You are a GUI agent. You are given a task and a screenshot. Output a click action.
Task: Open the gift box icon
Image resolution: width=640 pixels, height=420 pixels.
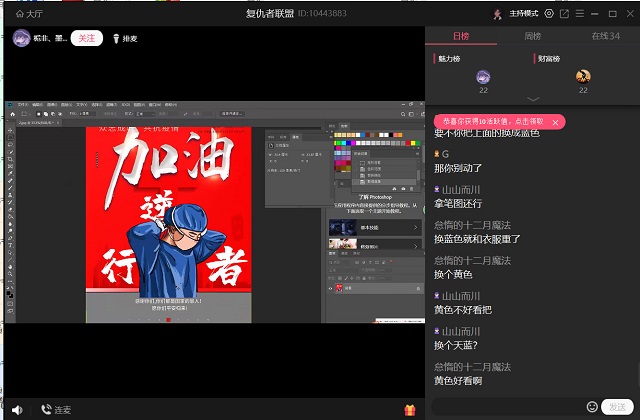(x=409, y=410)
